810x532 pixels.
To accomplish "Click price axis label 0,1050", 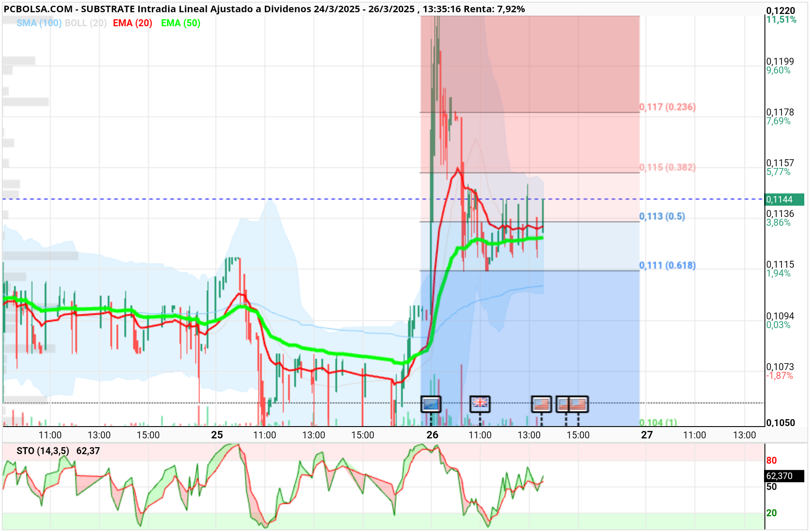I will tap(781, 423).
